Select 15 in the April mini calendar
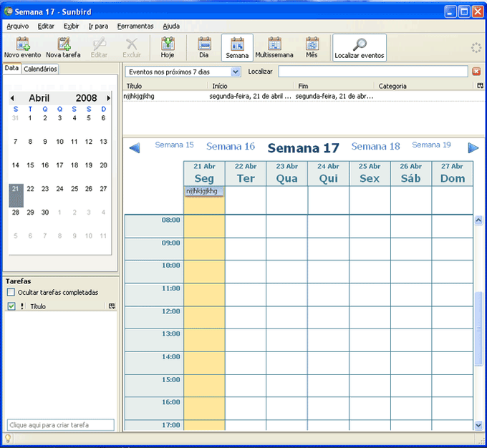 30,165
